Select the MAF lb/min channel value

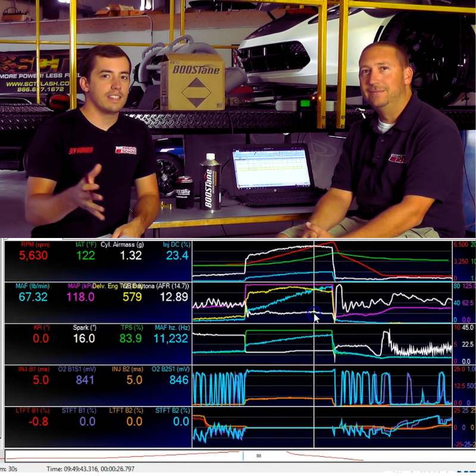tap(33, 297)
